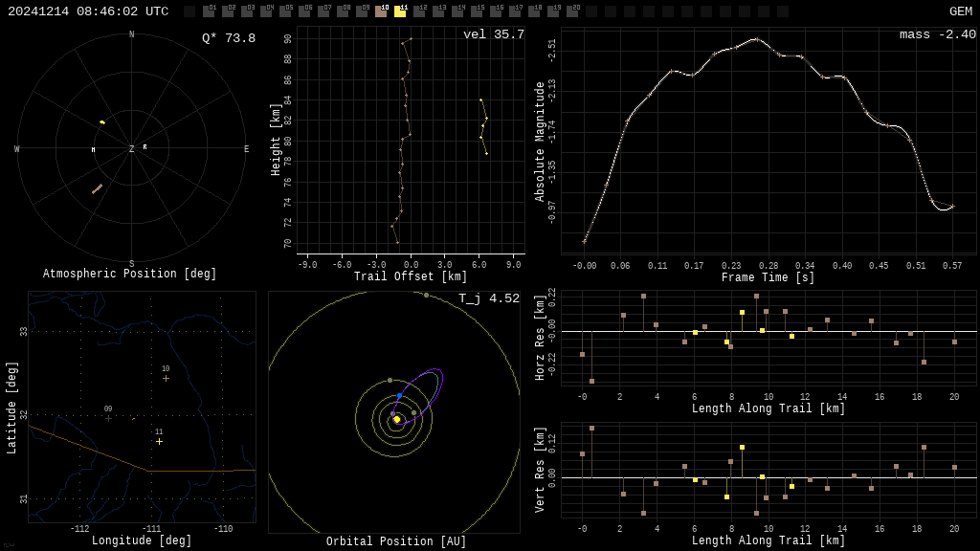
Task: Click the light curve peak point
Action: [x=756, y=39]
